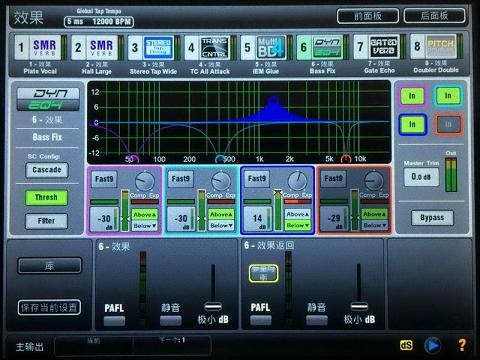Image resolution: width=480 pixels, height=360 pixels.
Task: Change the red band Fast9 type selector
Action: 333,179
